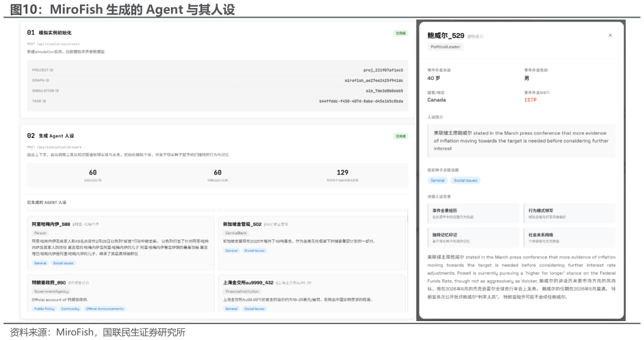Open the 阿里哈梅内伊_588 agent card
The image size is (644, 340).
pos(121,243)
